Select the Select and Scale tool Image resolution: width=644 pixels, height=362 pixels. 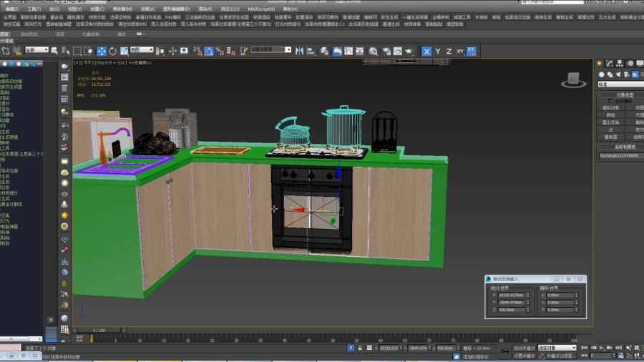tap(124, 52)
